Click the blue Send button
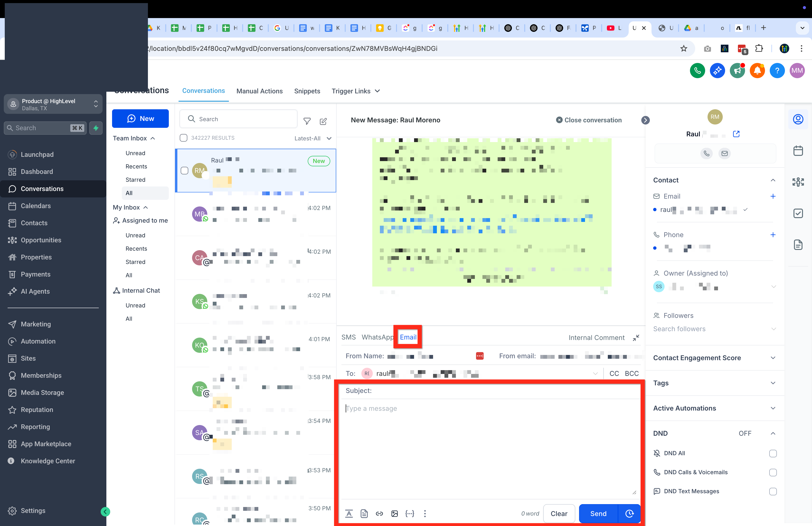 [x=598, y=513]
